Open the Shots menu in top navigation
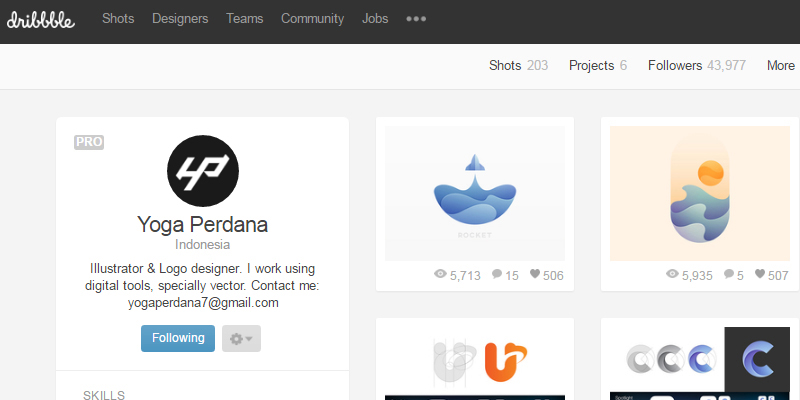 click(x=118, y=19)
